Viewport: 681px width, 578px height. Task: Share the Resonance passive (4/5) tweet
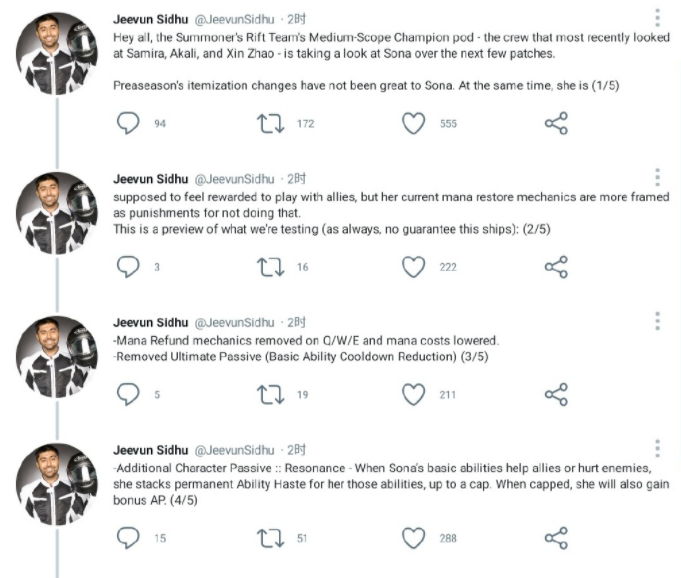(x=556, y=538)
